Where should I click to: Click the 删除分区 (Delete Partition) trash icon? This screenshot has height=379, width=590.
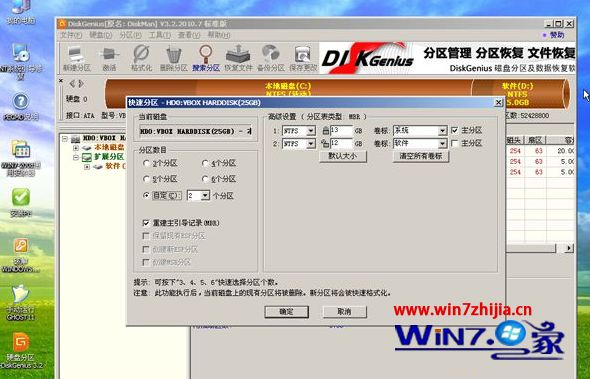173,58
